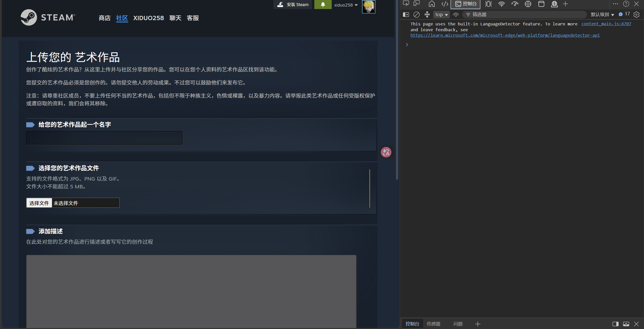Expand the xiduo258 account dropdown
The width and height of the screenshot is (644, 329).
coord(346,5)
